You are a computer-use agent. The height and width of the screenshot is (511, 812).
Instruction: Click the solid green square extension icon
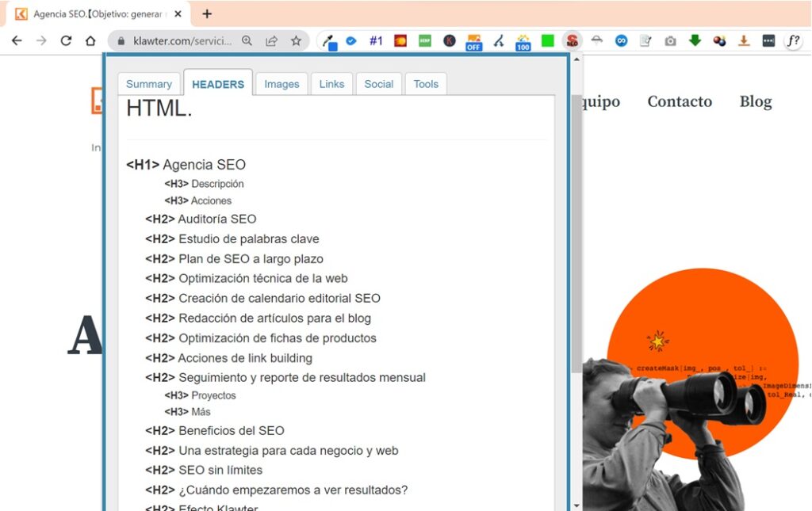click(547, 41)
